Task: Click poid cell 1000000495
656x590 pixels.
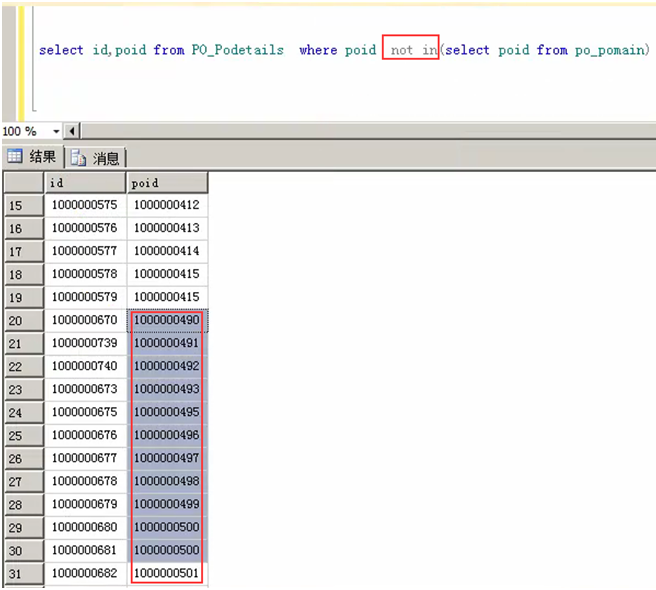Action: pos(167,412)
